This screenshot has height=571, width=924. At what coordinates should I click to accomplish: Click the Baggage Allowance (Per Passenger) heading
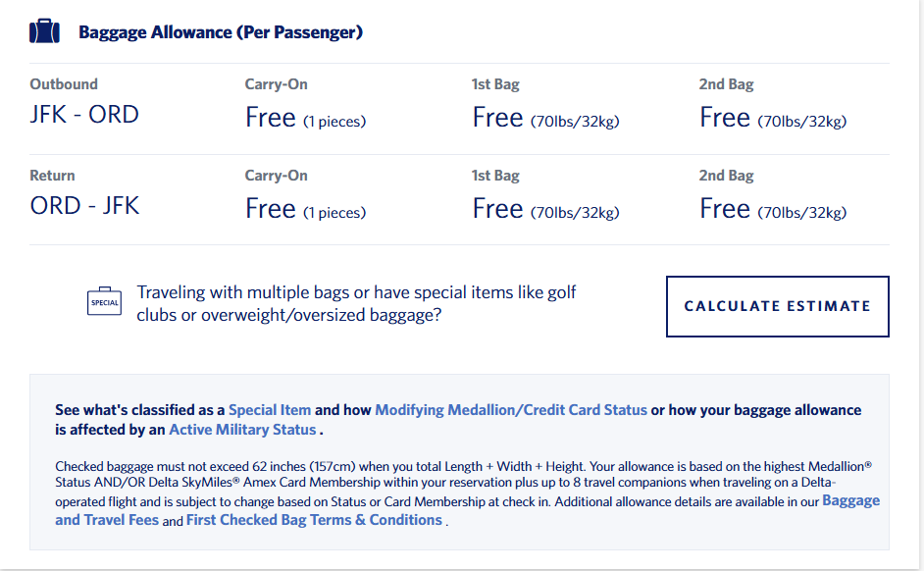pyautogui.click(x=221, y=32)
